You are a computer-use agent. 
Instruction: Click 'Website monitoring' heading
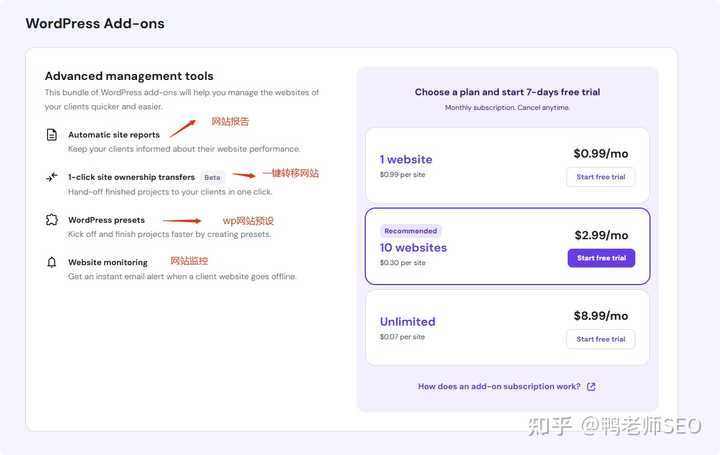(x=108, y=262)
